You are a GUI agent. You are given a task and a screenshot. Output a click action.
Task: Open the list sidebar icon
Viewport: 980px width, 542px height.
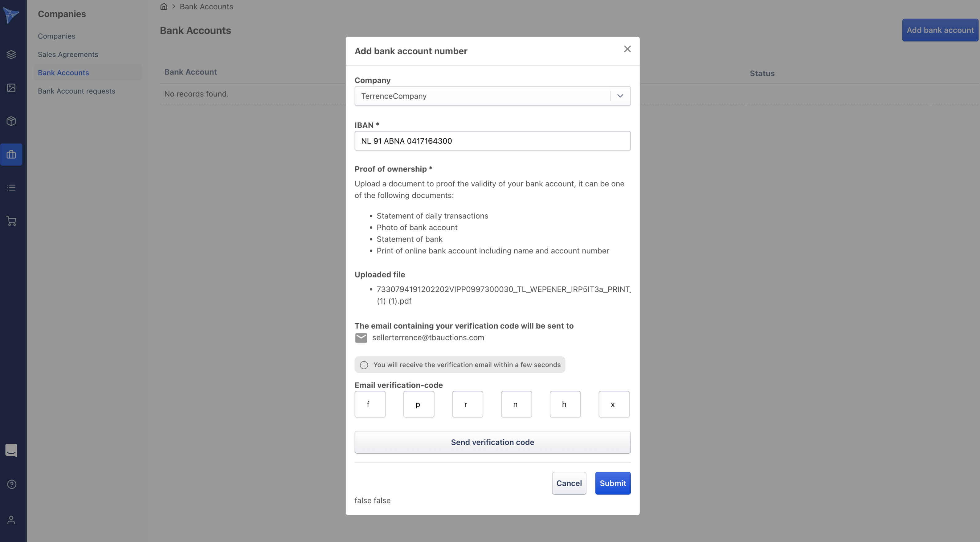pos(11,188)
